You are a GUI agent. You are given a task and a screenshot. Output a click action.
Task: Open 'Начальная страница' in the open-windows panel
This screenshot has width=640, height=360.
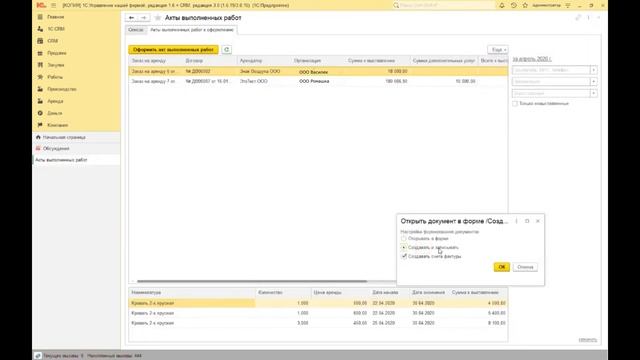(x=64, y=137)
